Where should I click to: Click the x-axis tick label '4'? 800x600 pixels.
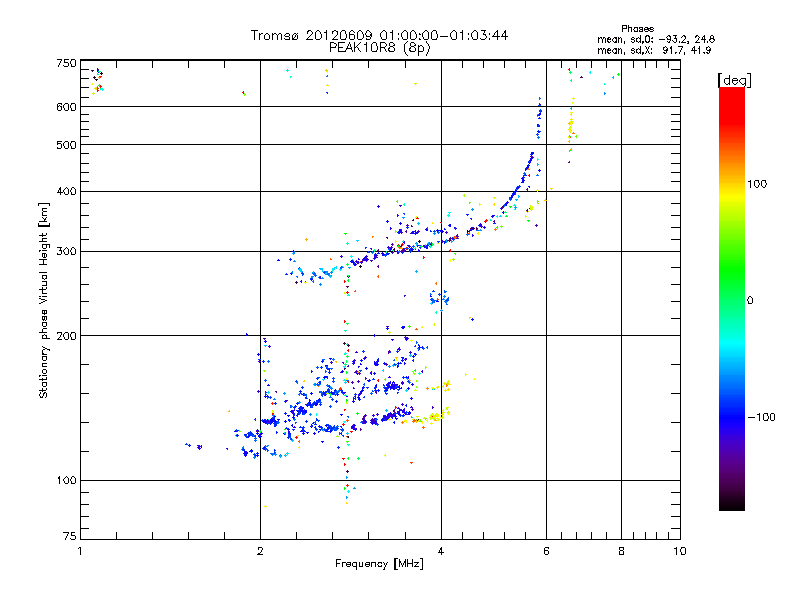[441, 551]
